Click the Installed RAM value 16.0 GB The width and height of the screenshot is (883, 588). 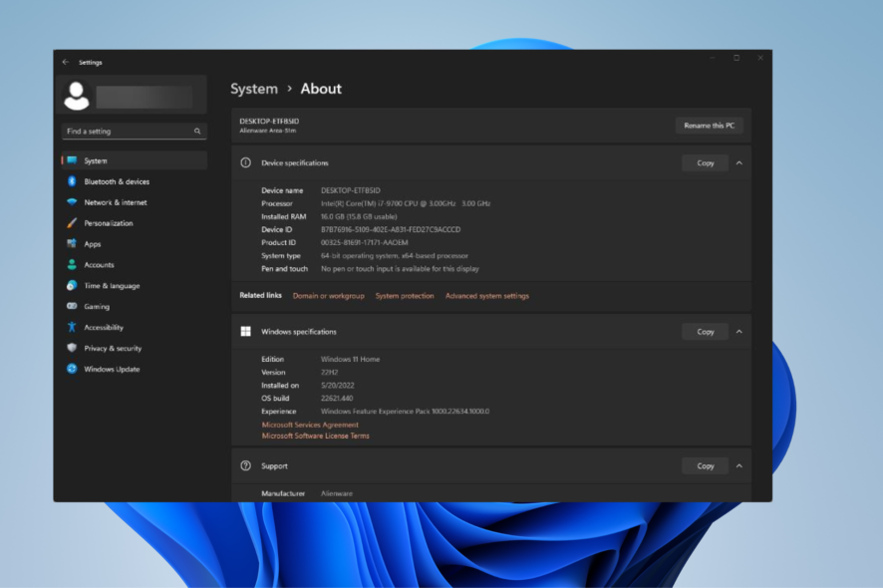click(x=359, y=217)
